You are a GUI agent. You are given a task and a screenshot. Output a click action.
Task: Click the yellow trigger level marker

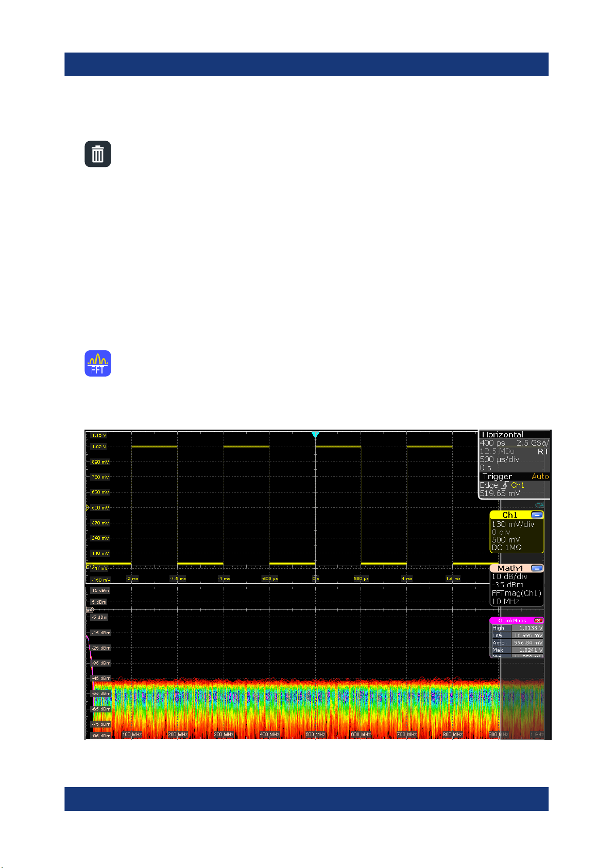coord(87,508)
